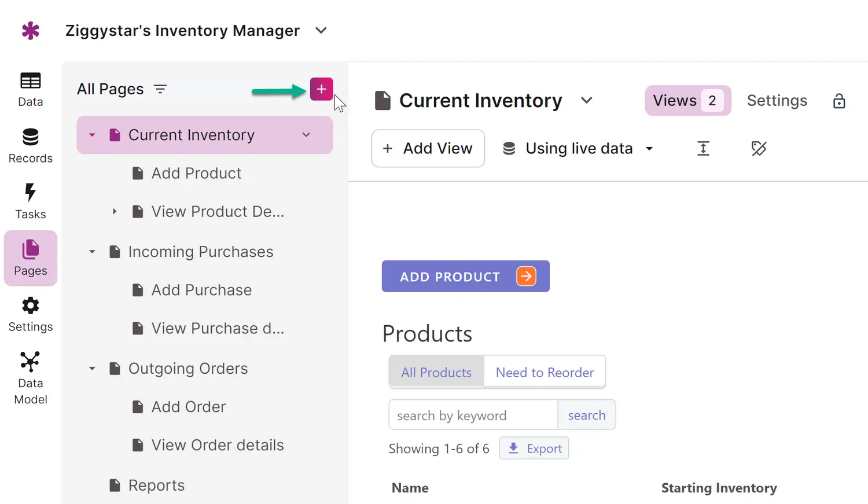Select the Views tab
868x504 pixels.
pyautogui.click(x=687, y=101)
